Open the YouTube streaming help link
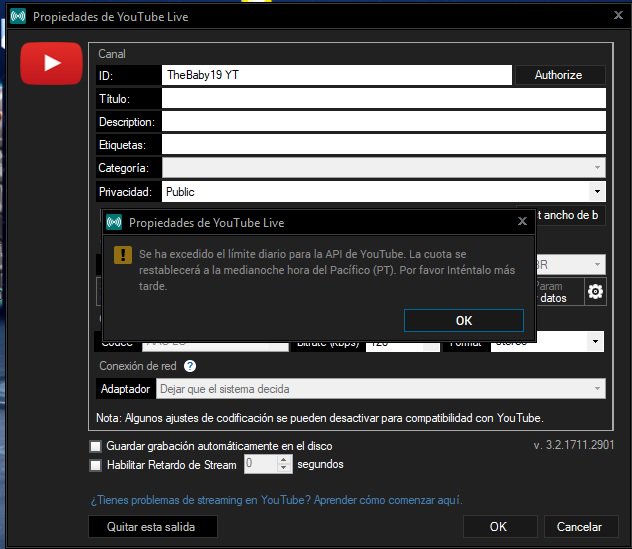 tap(276, 500)
